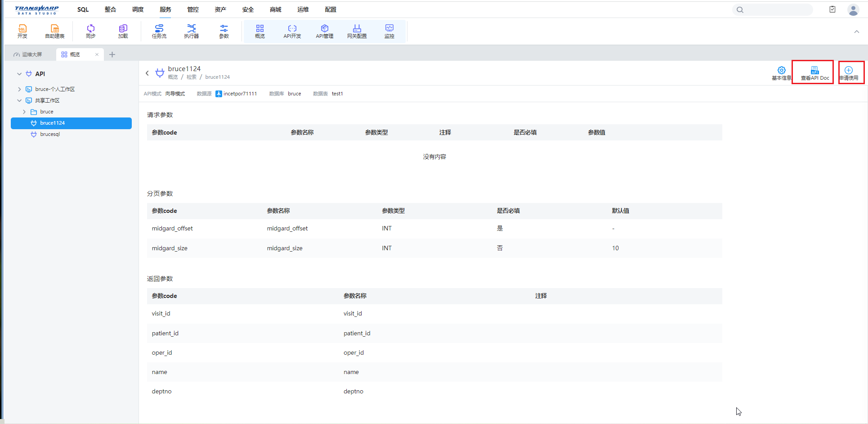The width and height of the screenshot is (868, 424).
Task: Click the midgard_offset 参数code cell
Action: pyautogui.click(x=172, y=228)
